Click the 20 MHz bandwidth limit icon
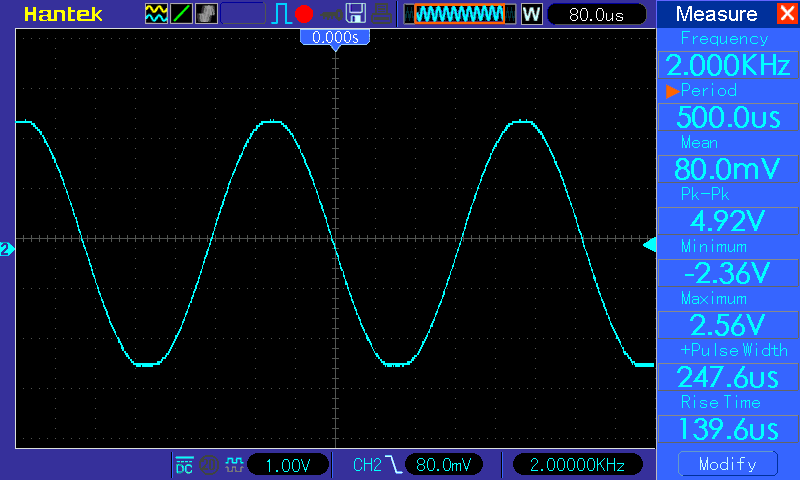The height and width of the screenshot is (480, 800). [x=209, y=465]
